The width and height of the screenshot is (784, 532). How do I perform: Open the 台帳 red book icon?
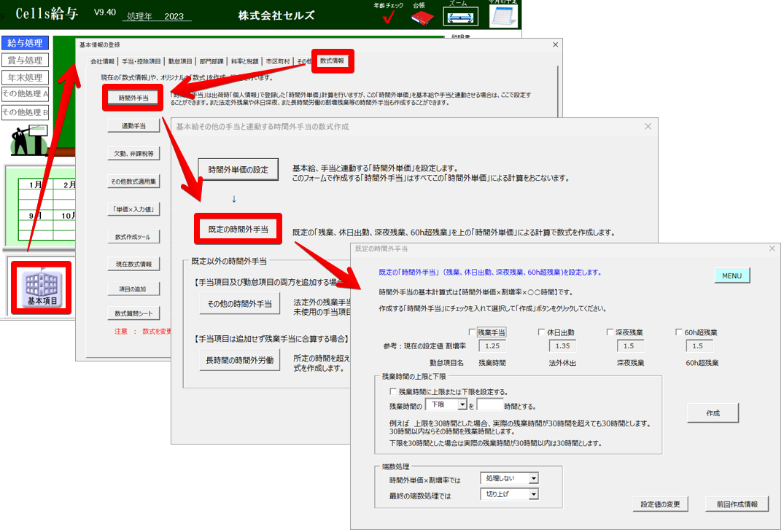422,18
